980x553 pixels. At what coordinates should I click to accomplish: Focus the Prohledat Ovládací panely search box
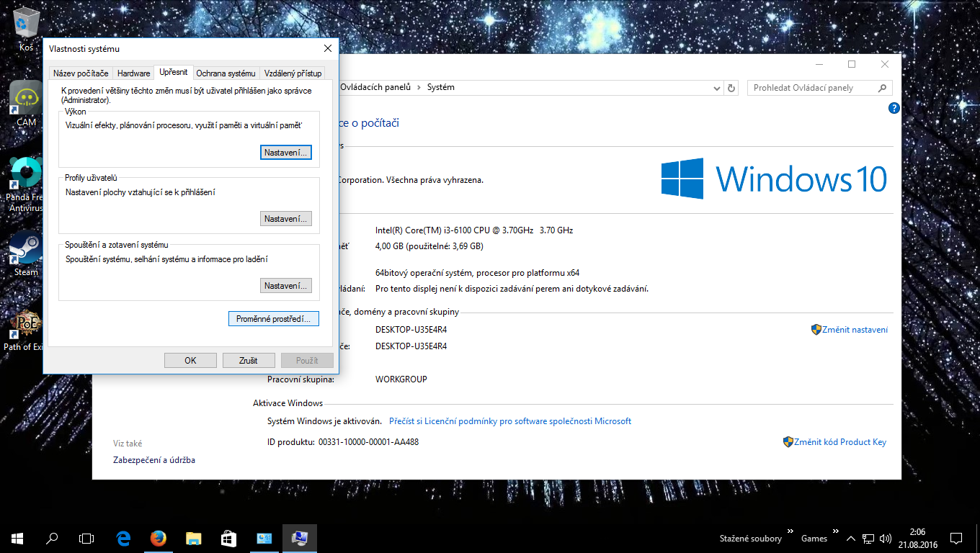pyautogui.click(x=812, y=88)
